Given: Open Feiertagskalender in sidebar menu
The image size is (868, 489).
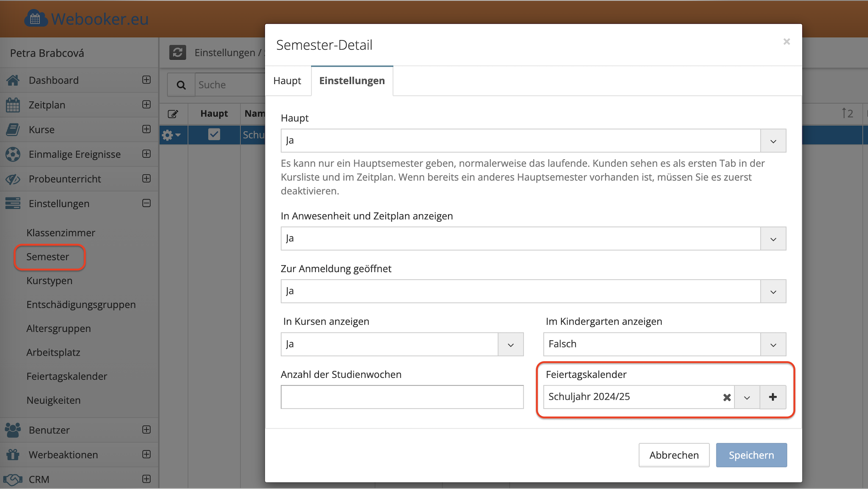Looking at the screenshot, I should pos(67,376).
